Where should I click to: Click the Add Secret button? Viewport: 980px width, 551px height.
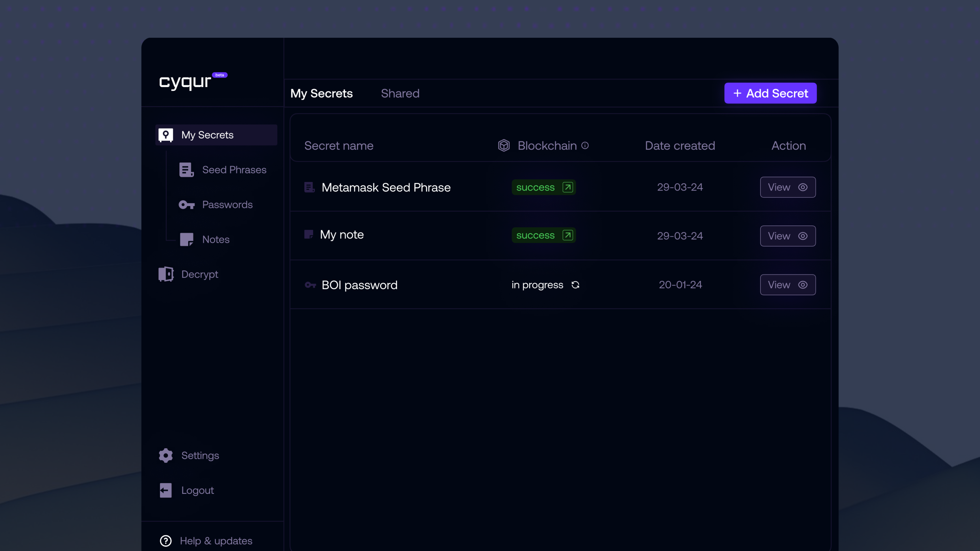(x=770, y=93)
